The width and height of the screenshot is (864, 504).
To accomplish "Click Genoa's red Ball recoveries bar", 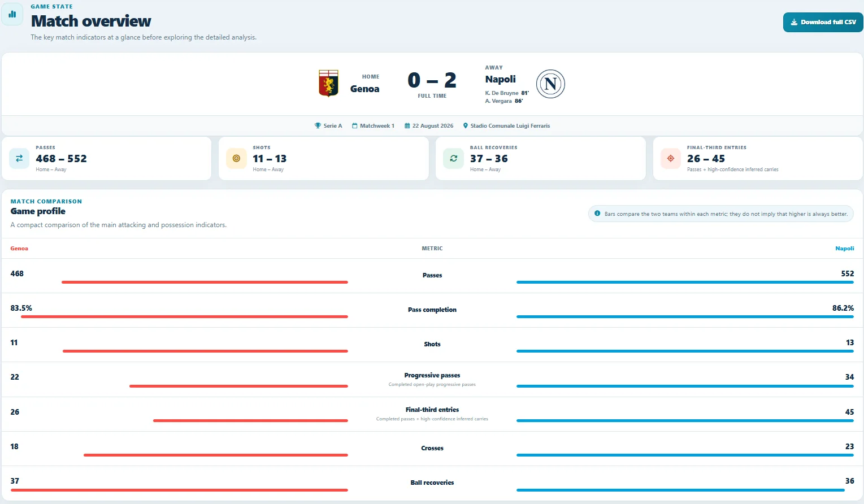I will [x=179, y=490].
